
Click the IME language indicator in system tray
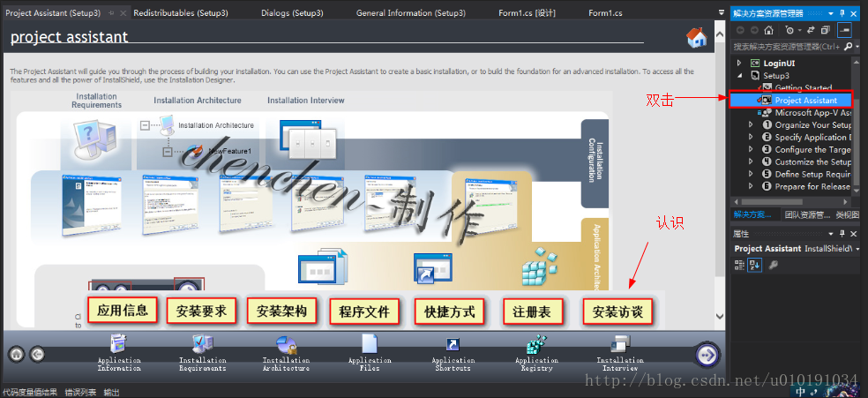pos(801,392)
